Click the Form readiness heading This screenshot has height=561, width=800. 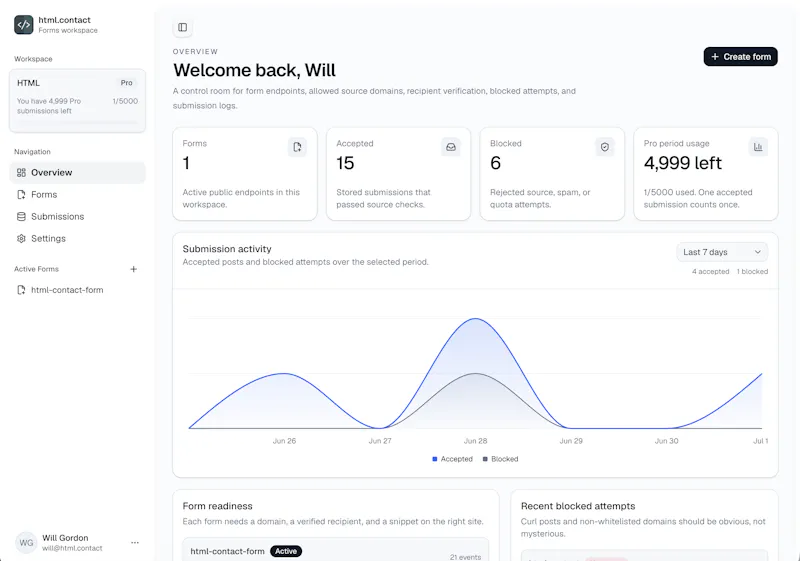pos(217,506)
